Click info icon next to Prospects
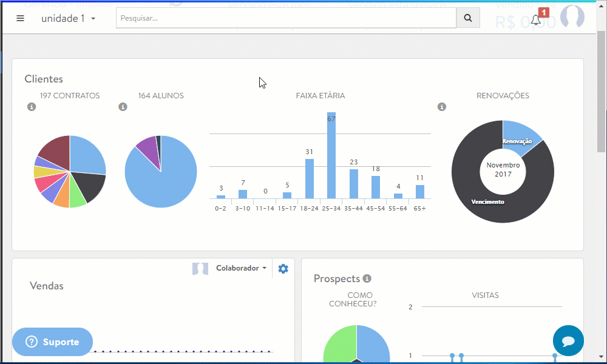607x364 pixels. click(367, 279)
